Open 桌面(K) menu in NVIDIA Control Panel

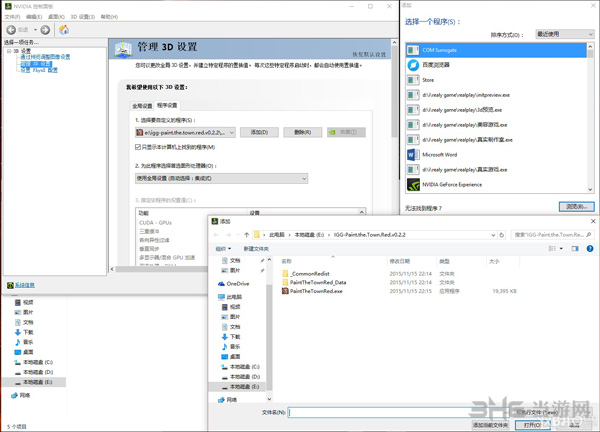pyautogui.click(x=56, y=17)
